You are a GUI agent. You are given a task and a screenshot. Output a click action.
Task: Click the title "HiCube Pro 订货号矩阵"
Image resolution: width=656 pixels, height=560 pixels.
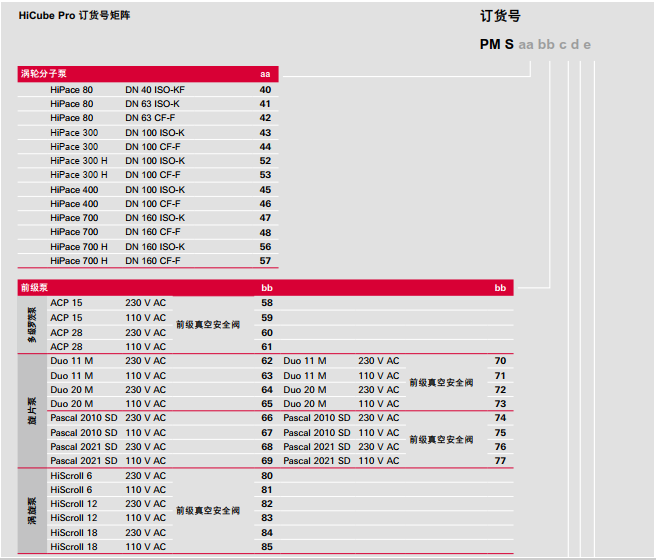[x=74, y=15]
